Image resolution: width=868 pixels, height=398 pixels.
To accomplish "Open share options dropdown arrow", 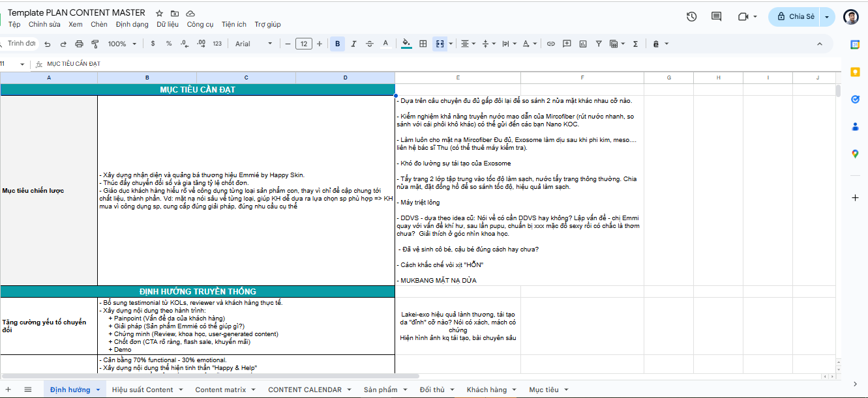I will click(828, 16).
